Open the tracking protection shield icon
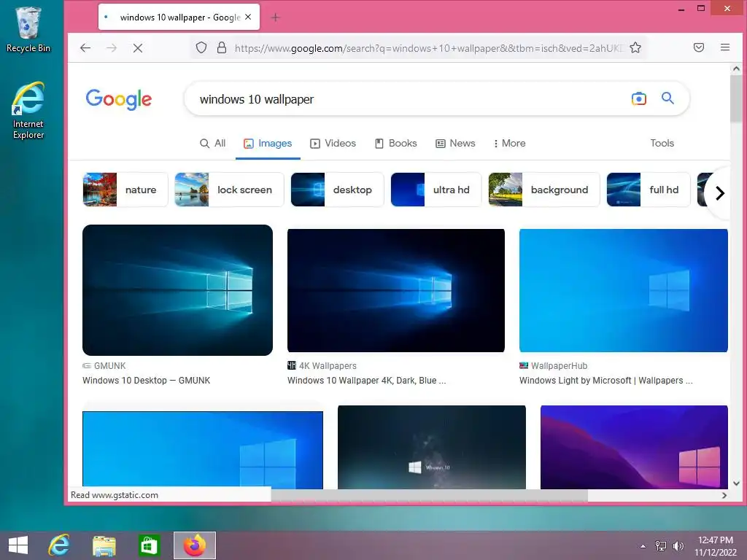Viewport: 747px width, 560px height. [x=201, y=47]
